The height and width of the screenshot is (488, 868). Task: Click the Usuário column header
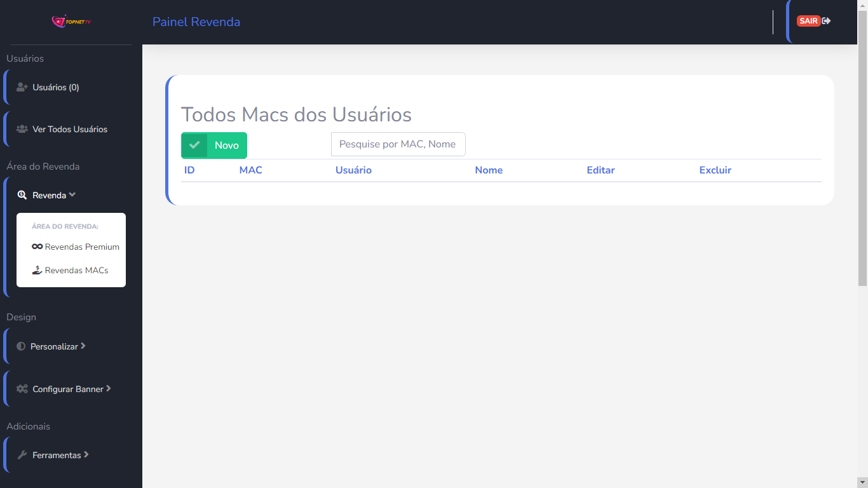(x=353, y=170)
